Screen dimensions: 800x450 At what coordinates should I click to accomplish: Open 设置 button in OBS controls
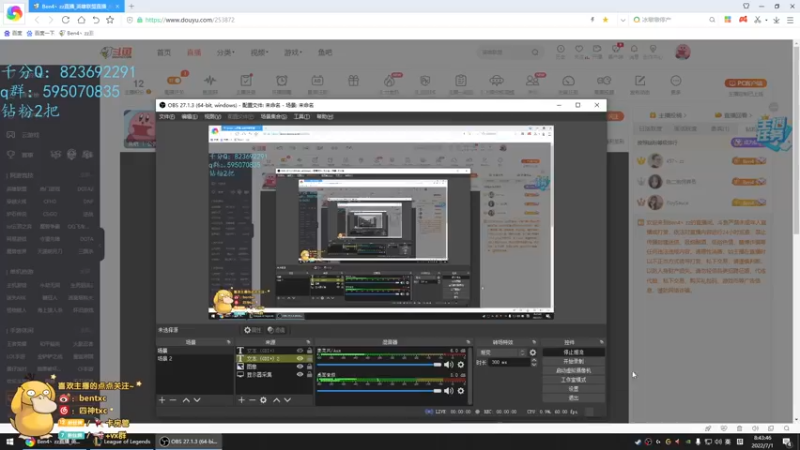pos(573,389)
